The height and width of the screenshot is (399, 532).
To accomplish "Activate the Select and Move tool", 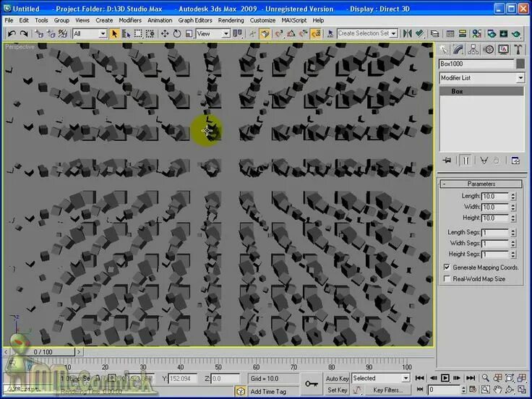I will 165,33.
